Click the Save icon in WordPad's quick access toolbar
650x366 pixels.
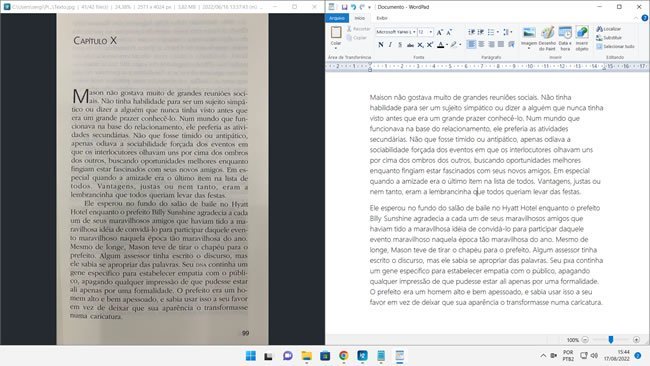pos(344,7)
